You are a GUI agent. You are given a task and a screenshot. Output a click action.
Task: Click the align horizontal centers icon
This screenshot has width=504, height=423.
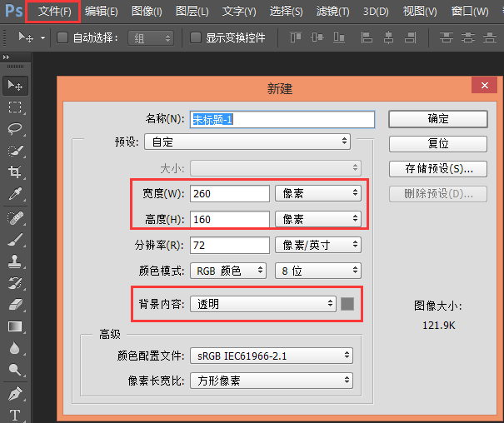[x=388, y=37]
